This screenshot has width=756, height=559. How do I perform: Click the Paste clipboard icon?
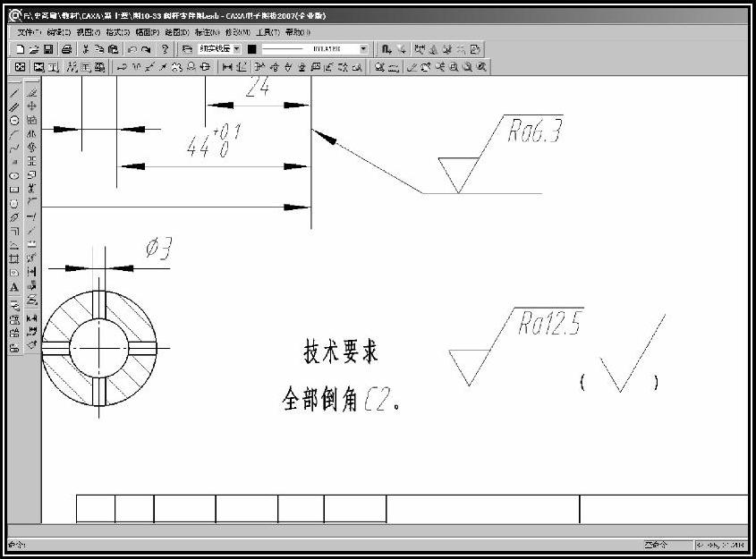pos(113,49)
